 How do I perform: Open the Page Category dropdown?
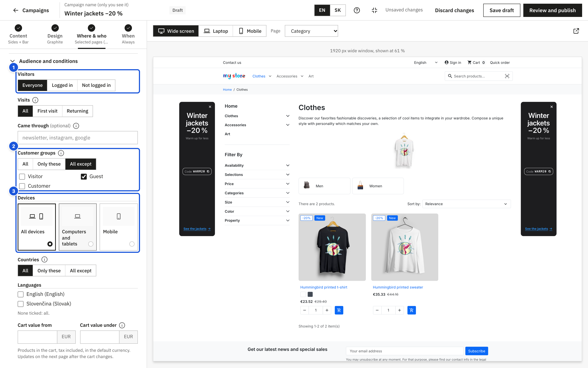[311, 31]
